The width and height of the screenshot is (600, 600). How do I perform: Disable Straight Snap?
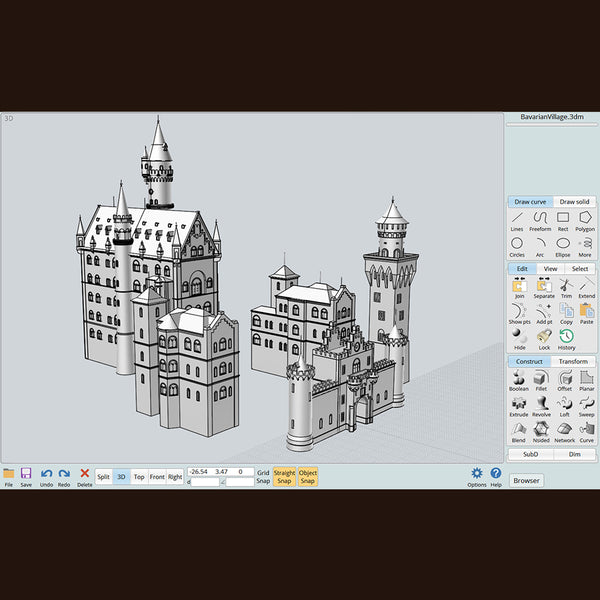(284, 476)
